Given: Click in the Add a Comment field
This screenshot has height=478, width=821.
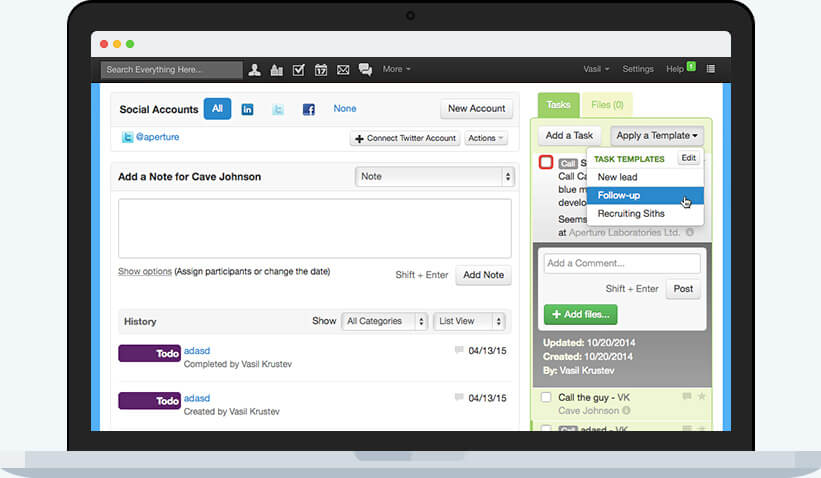Looking at the screenshot, I should click(x=621, y=263).
